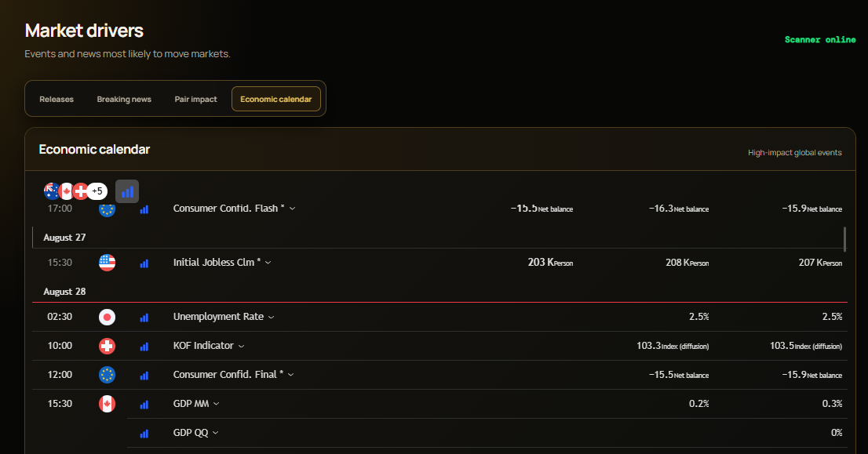The width and height of the screenshot is (868, 454).
Task: Click the Swiss flag in the KOF Indicator row
Action: pyautogui.click(x=107, y=346)
